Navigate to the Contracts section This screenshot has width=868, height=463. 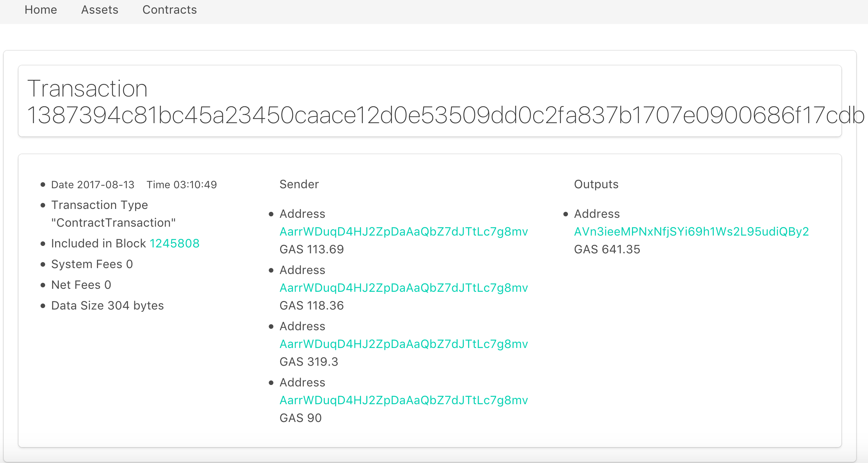[x=169, y=10]
